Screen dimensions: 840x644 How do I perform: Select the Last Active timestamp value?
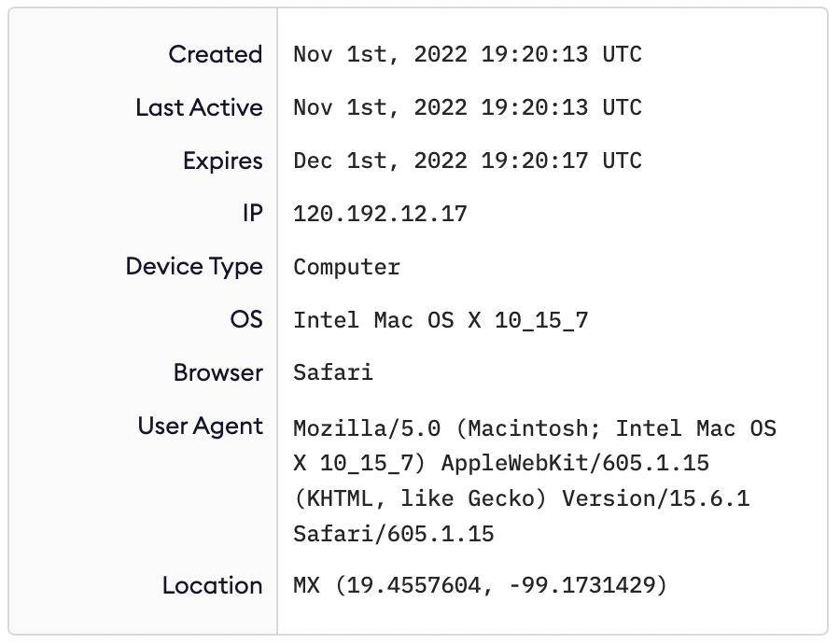point(467,107)
